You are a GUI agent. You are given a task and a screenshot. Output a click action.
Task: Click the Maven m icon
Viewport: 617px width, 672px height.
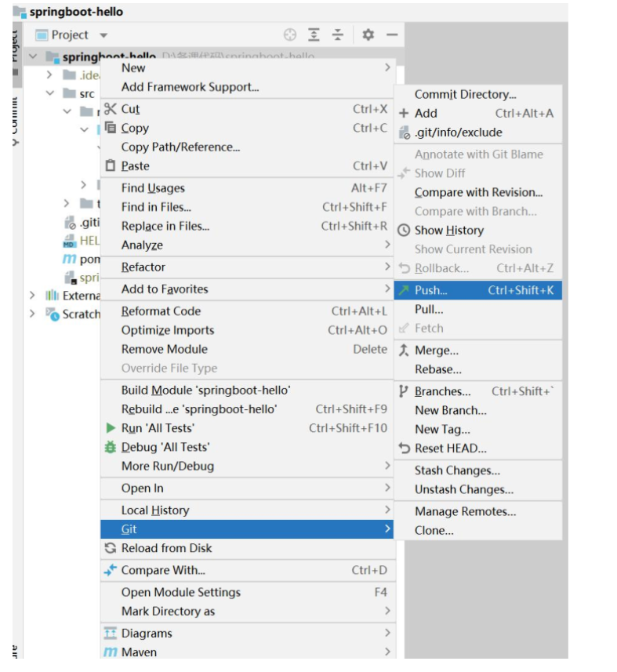(111, 652)
